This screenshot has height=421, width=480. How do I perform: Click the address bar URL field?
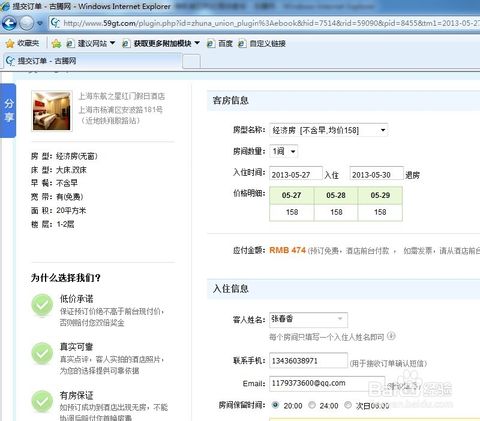pos(265,23)
